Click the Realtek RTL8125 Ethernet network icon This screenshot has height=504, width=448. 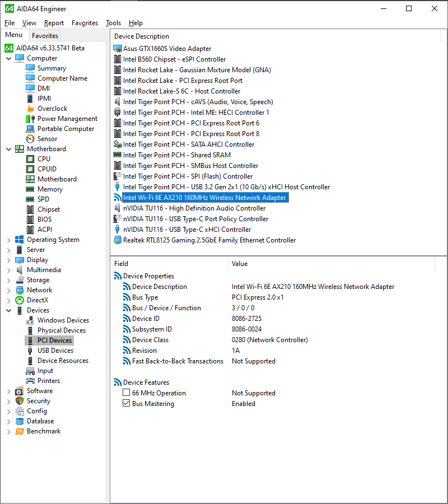coord(118,240)
